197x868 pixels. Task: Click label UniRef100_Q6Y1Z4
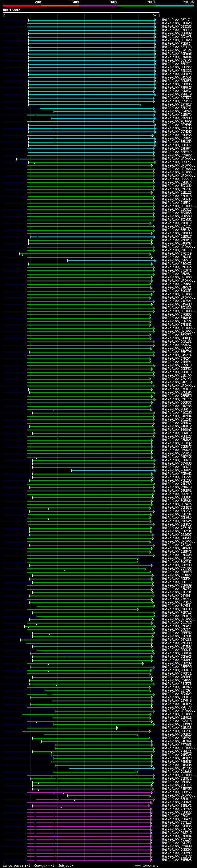point(177,226)
